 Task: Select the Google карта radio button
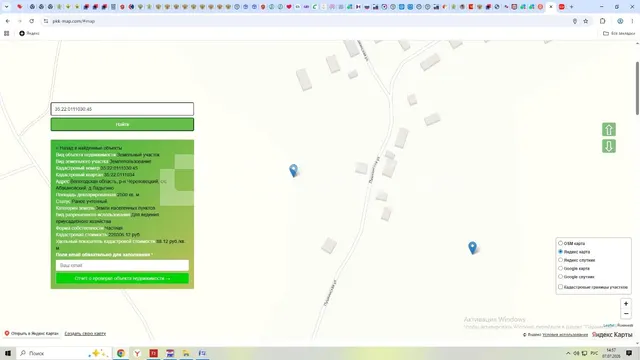point(560,269)
